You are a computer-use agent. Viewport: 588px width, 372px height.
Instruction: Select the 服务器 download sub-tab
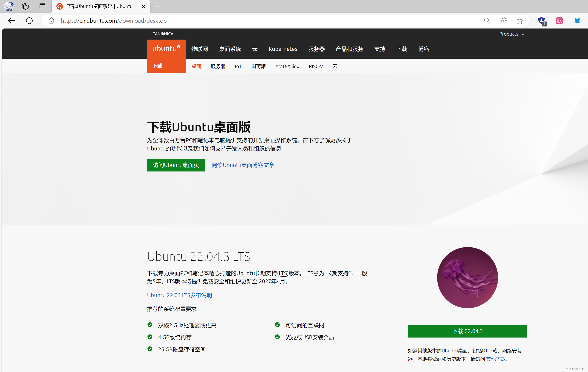click(x=218, y=66)
